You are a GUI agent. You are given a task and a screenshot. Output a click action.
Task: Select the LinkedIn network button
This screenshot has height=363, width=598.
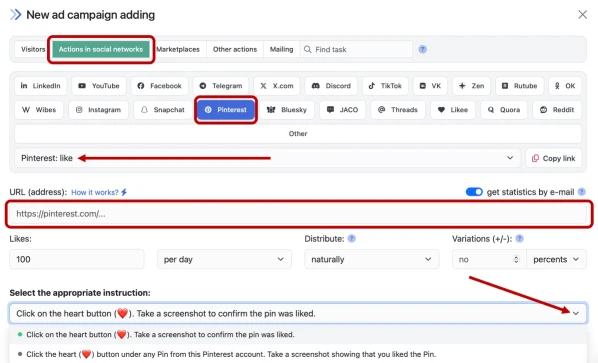[40, 86]
